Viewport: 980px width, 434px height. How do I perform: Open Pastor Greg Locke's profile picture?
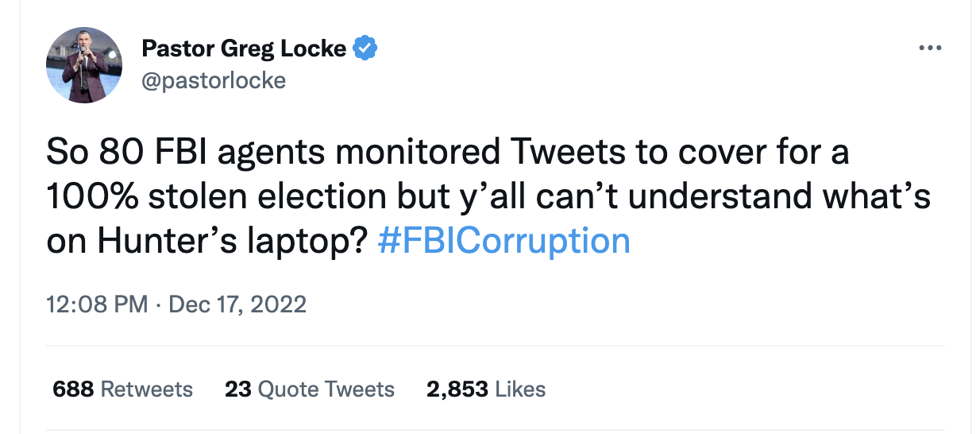84,65
